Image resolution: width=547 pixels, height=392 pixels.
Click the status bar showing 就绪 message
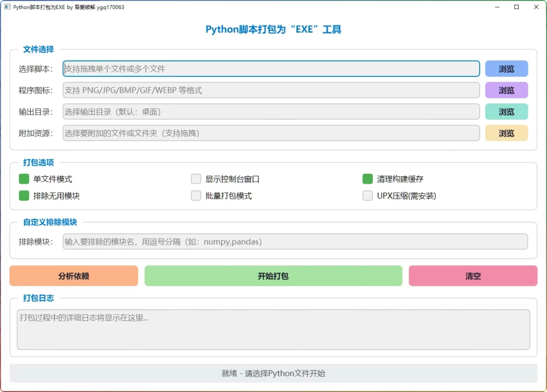(273, 373)
